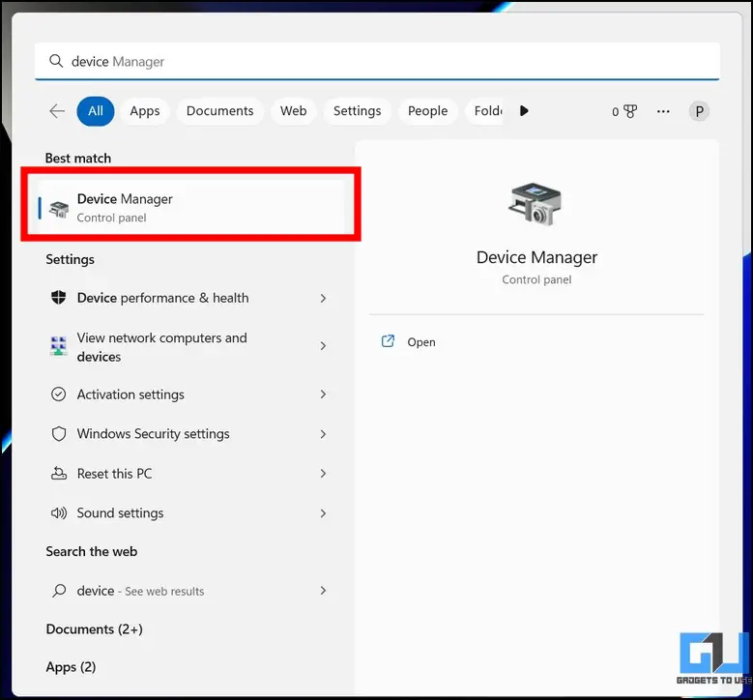Click the Windows Security shield icon
This screenshot has height=700, width=753.
pyautogui.click(x=59, y=434)
